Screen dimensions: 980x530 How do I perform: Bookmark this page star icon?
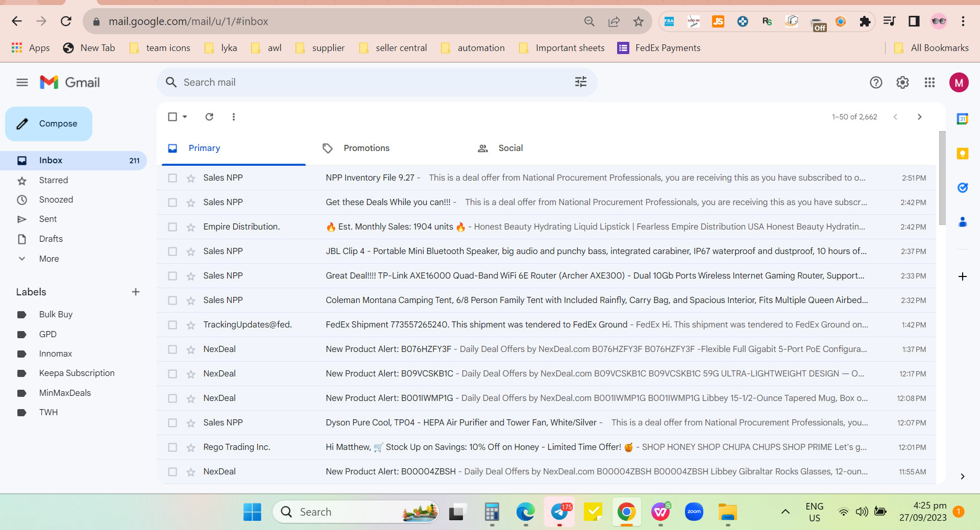point(639,21)
